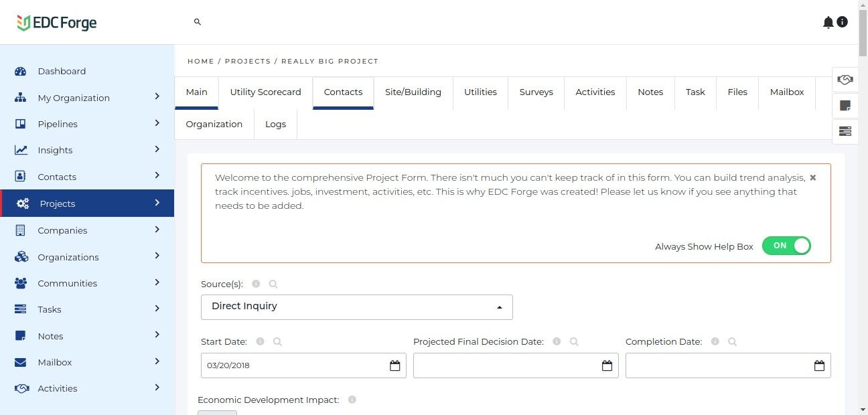
Task: Click info icon next to Source(s) label
Action: pyautogui.click(x=256, y=284)
